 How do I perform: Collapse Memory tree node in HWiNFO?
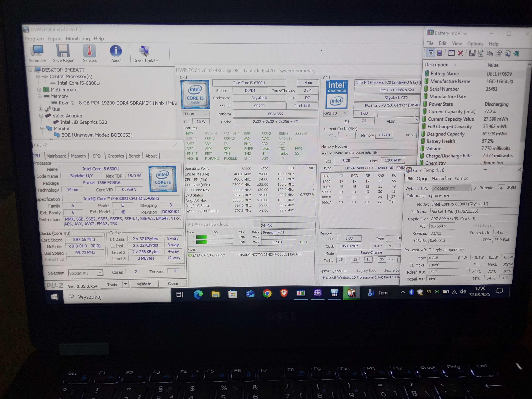tap(39, 96)
